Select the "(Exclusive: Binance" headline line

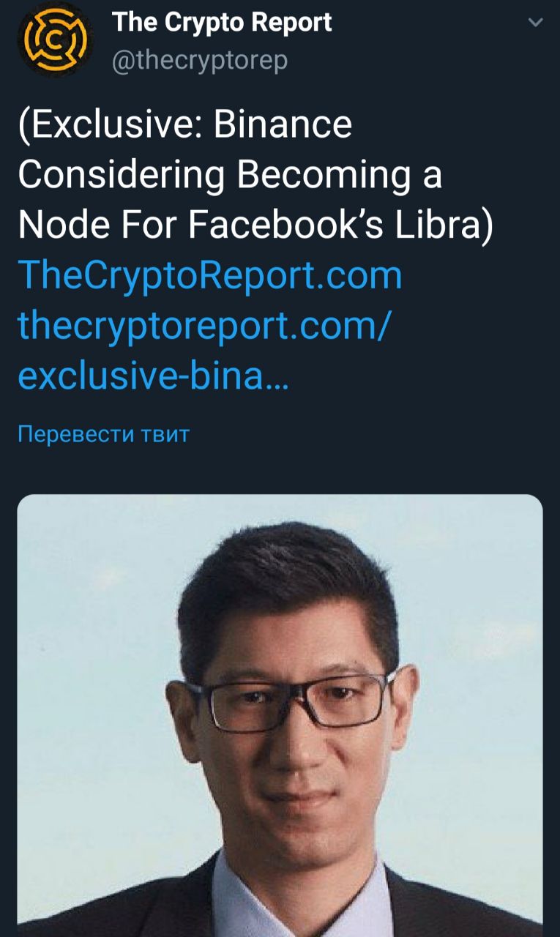pyautogui.click(x=184, y=126)
